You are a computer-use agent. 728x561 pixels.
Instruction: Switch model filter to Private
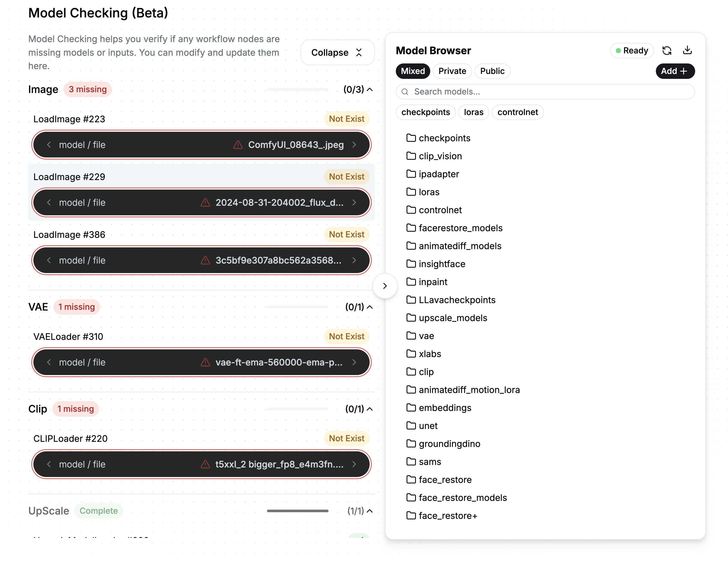click(x=452, y=71)
